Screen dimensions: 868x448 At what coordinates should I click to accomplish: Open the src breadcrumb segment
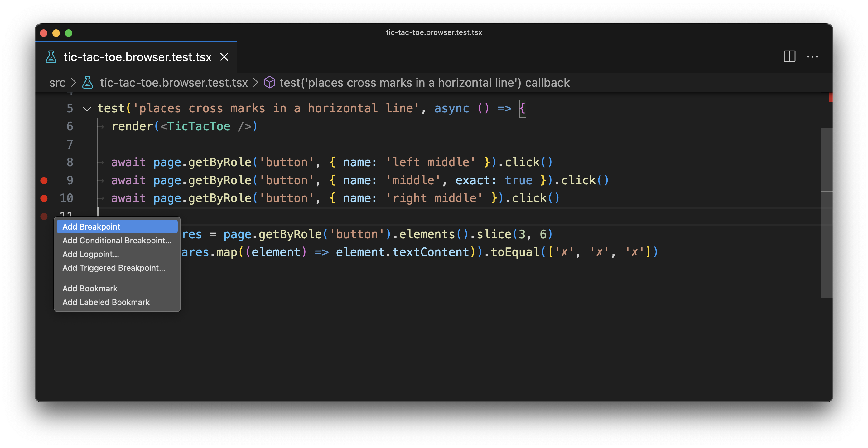coord(57,83)
